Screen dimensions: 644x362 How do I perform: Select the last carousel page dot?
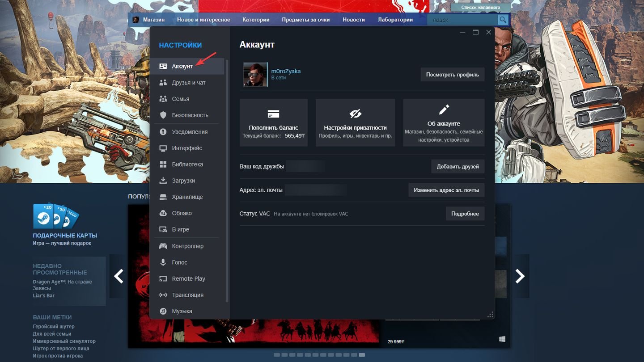[362, 355]
